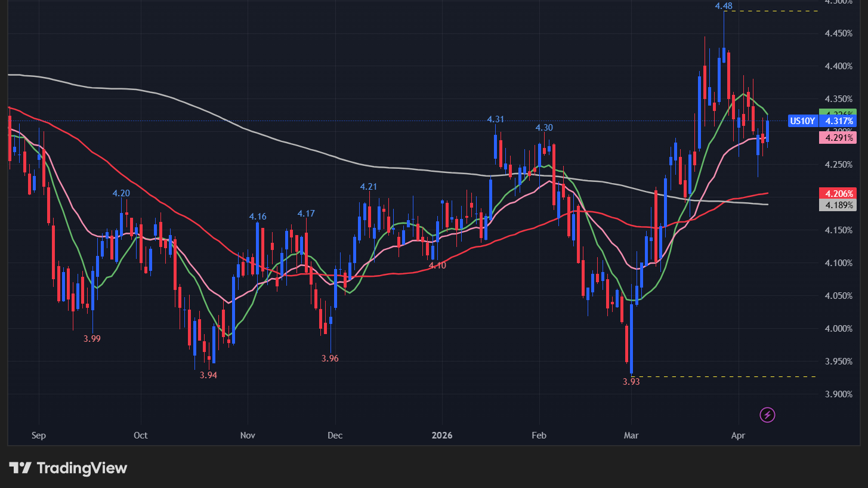This screenshot has width=868, height=488.
Task: Click the 3.93 low price marker
Action: pos(631,382)
